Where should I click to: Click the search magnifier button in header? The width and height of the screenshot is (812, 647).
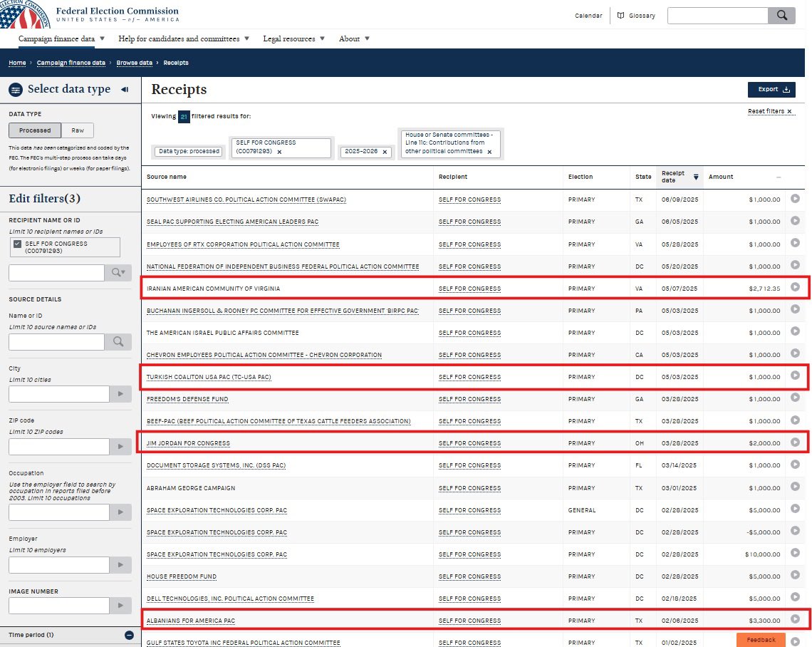781,16
